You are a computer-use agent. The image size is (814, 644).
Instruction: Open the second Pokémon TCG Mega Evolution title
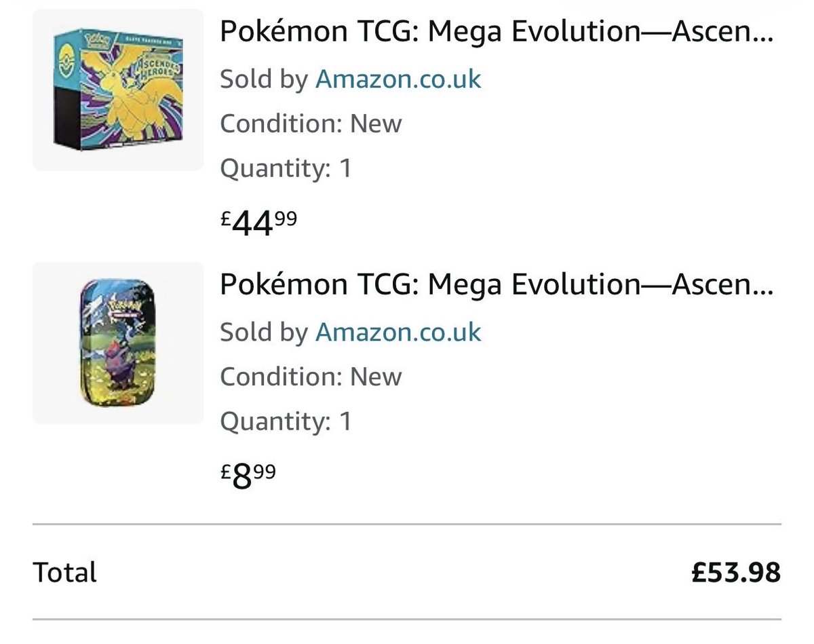pos(495,286)
